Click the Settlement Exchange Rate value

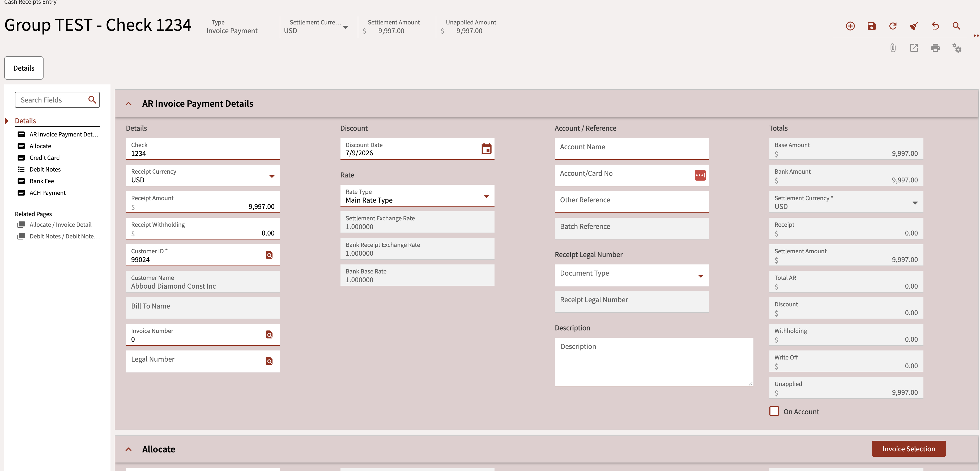417,222
